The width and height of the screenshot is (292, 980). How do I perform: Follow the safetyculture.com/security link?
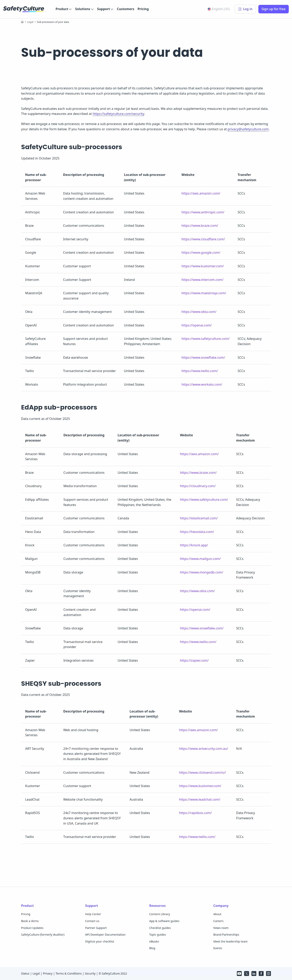[x=118, y=114]
